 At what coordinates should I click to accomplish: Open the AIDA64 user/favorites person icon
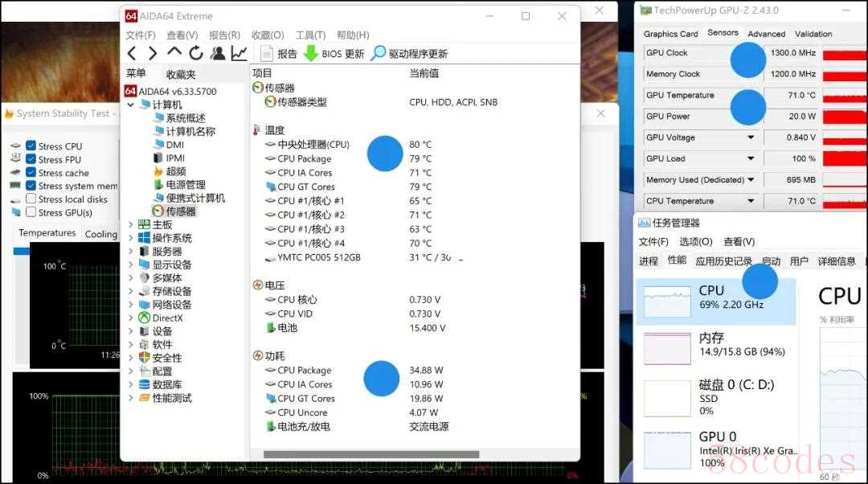click(218, 53)
